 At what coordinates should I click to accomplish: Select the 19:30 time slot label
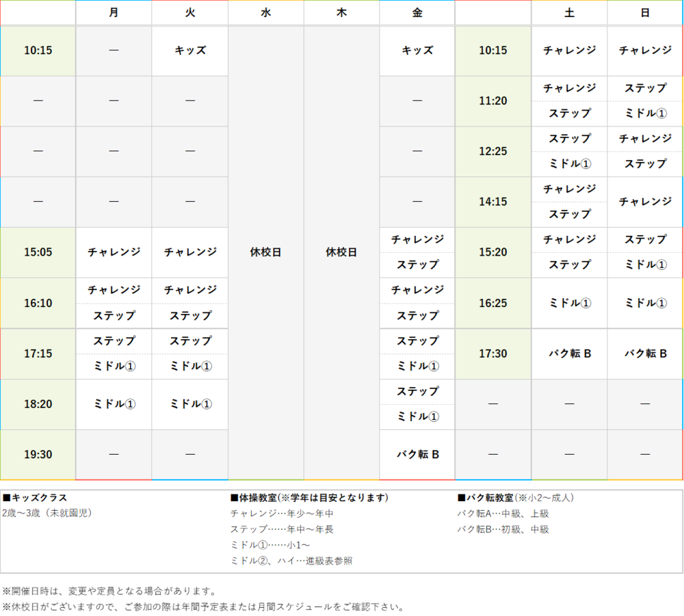[x=38, y=455]
